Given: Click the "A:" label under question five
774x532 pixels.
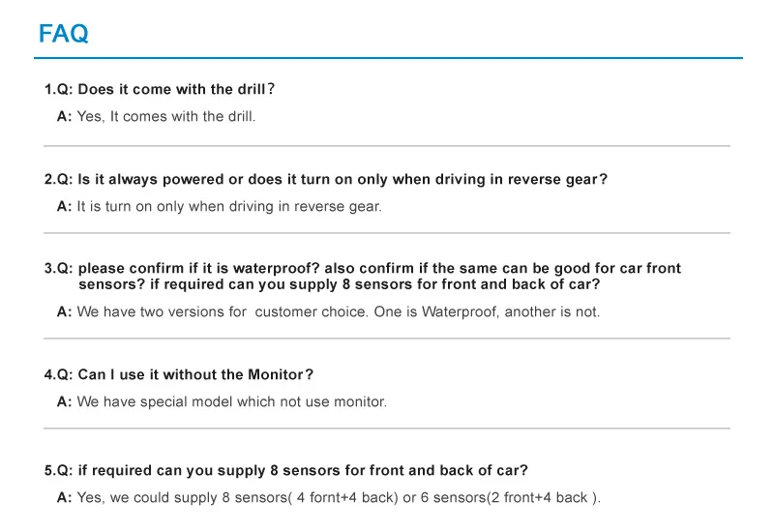Looking at the screenshot, I should [65, 498].
